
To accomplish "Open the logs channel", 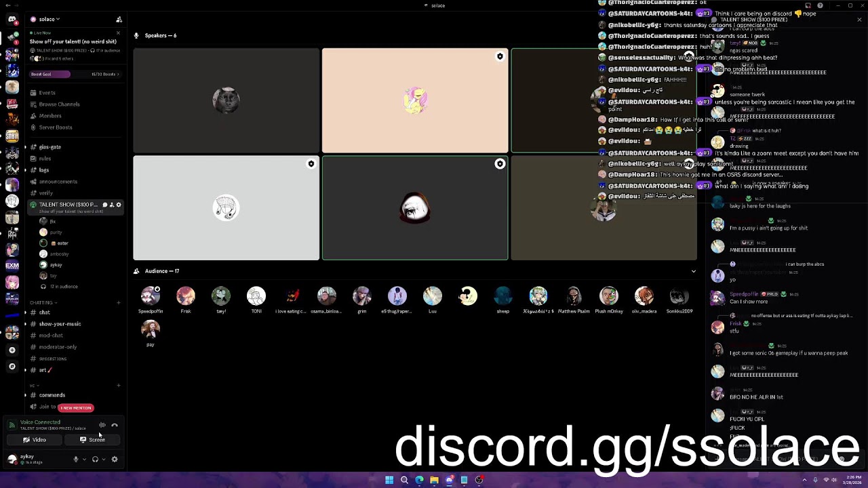I will [44, 170].
